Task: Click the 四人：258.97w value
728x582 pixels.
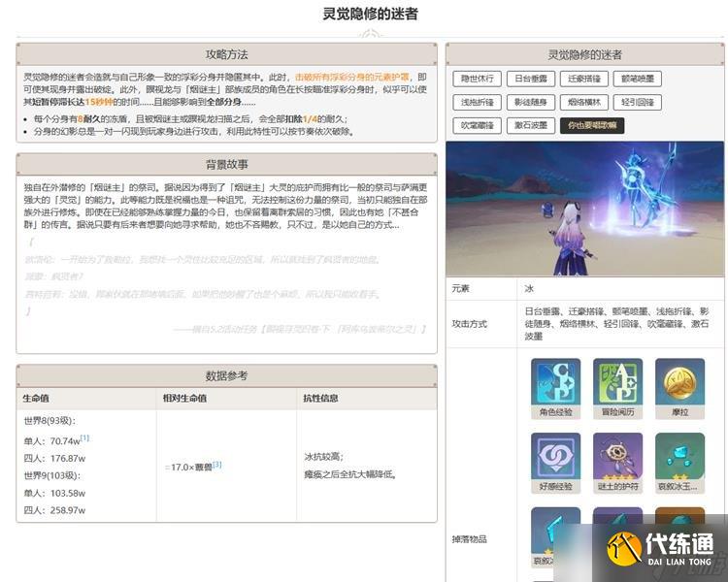Action: [x=54, y=510]
